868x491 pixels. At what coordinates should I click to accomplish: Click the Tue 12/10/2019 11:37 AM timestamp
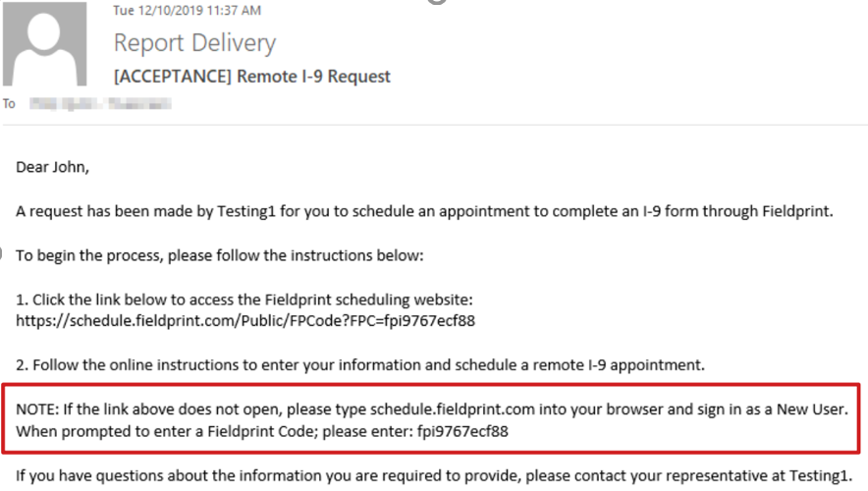click(188, 11)
